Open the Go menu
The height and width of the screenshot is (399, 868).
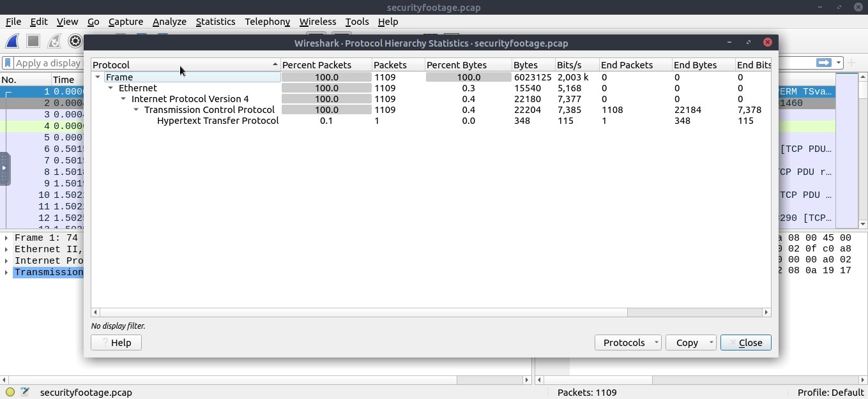pos(93,22)
